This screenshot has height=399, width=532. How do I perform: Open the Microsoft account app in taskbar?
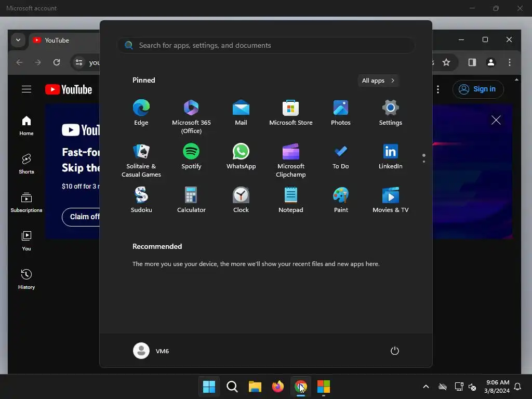coord(323,387)
